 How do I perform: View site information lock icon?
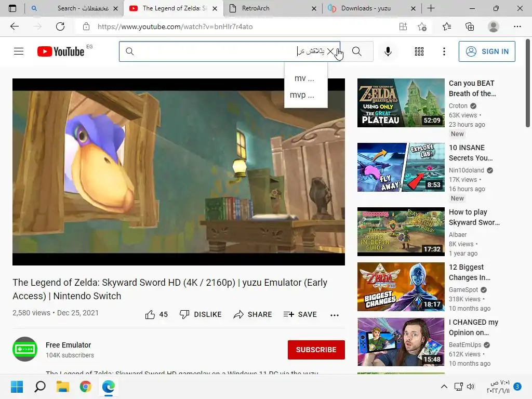[86, 26]
